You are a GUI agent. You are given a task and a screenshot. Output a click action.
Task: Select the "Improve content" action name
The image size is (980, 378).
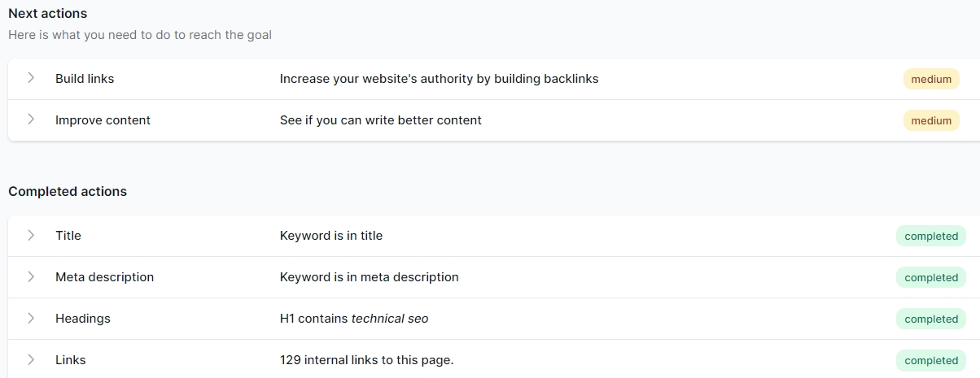coord(103,120)
